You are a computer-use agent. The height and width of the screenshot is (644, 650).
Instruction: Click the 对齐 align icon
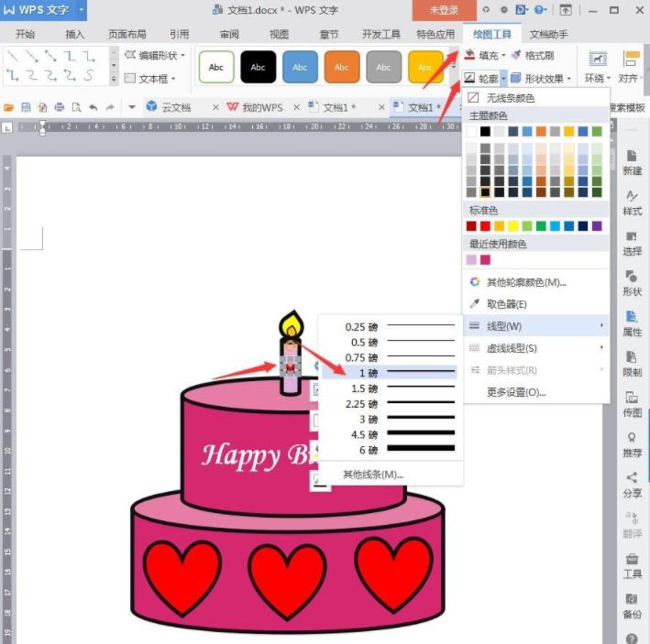point(631,60)
